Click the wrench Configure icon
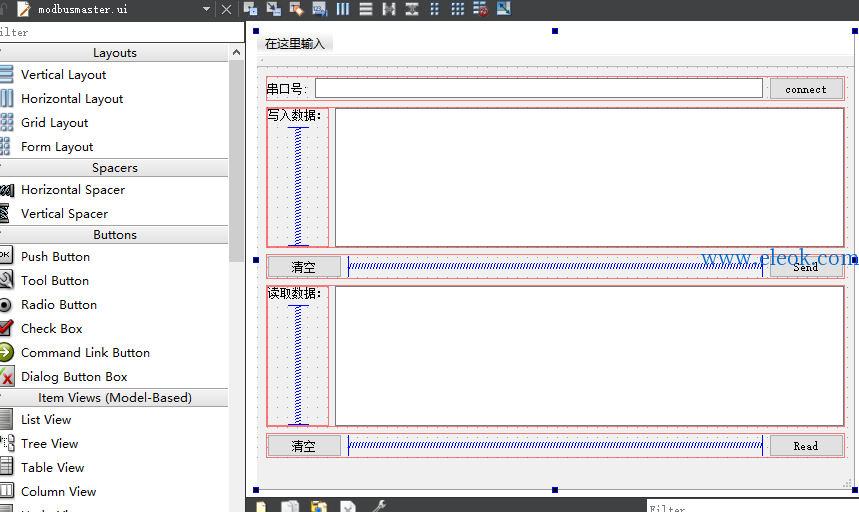 point(379,507)
